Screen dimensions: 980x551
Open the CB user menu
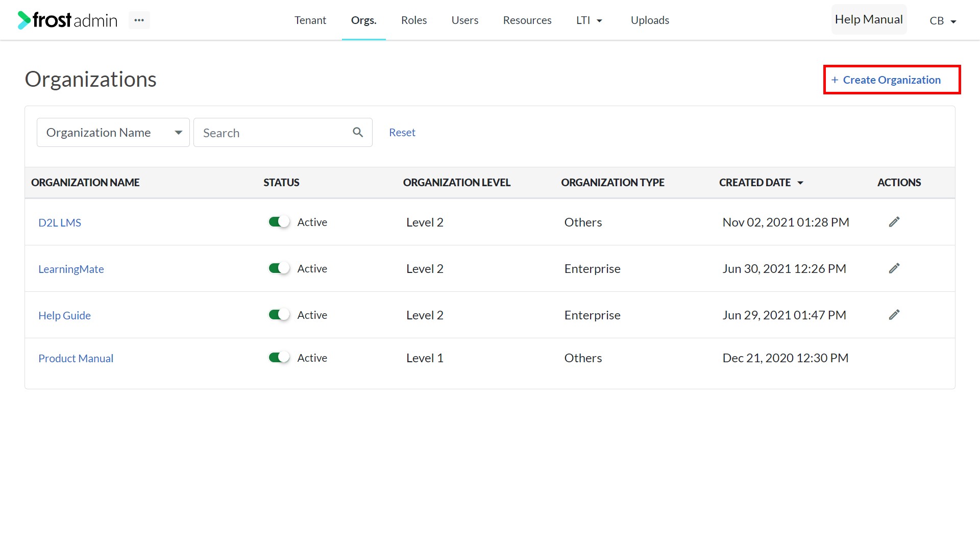[943, 21]
